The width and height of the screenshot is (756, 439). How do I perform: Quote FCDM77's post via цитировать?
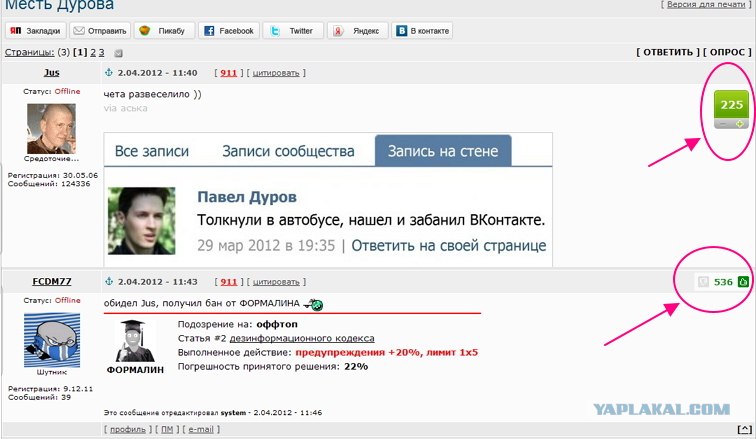point(276,282)
